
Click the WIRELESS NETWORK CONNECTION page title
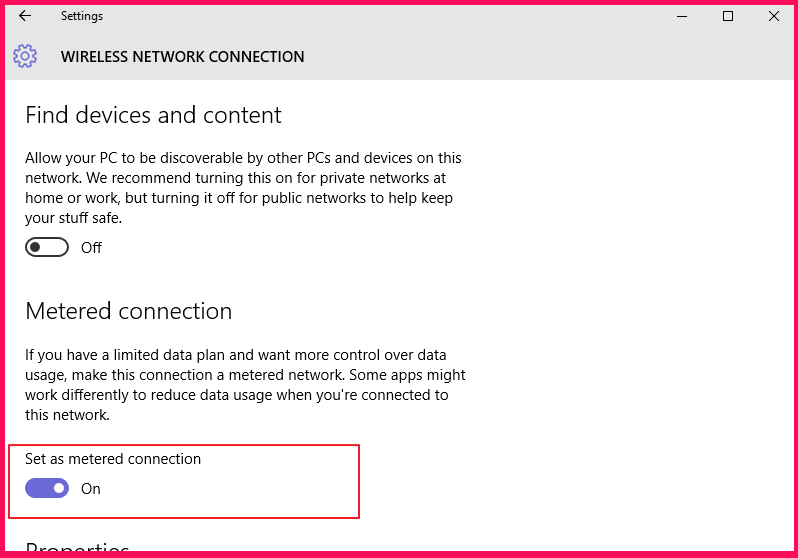click(182, 57)
